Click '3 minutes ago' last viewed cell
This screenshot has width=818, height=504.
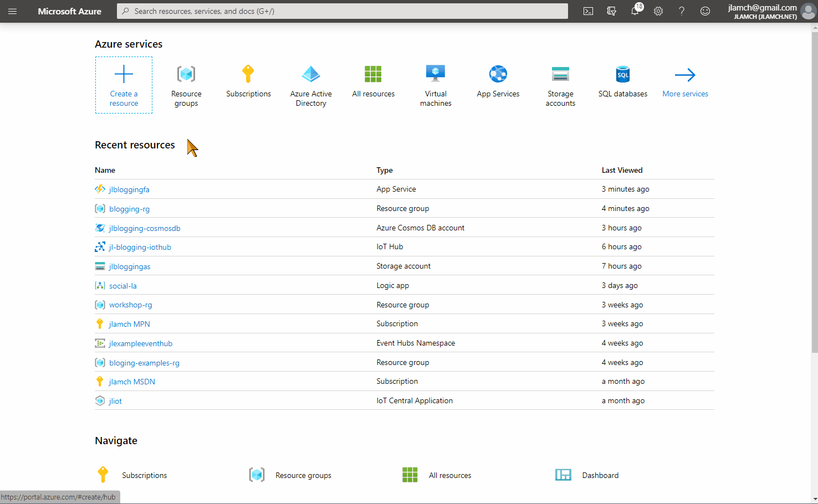625,189
